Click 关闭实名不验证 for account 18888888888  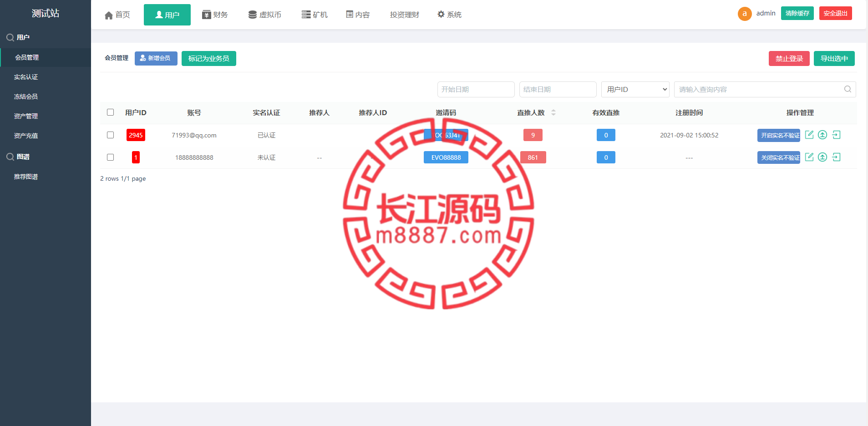point(779,157)
